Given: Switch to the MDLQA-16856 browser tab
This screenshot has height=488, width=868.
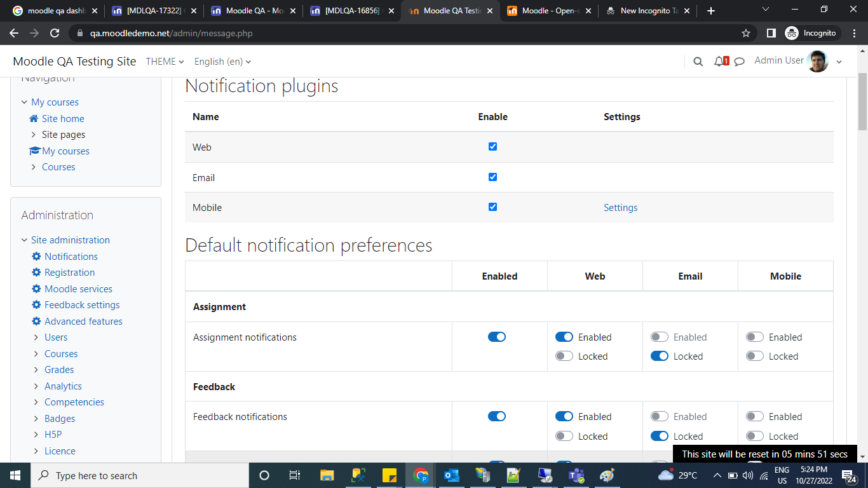Looking at the screenshot, I should point(351,11).
